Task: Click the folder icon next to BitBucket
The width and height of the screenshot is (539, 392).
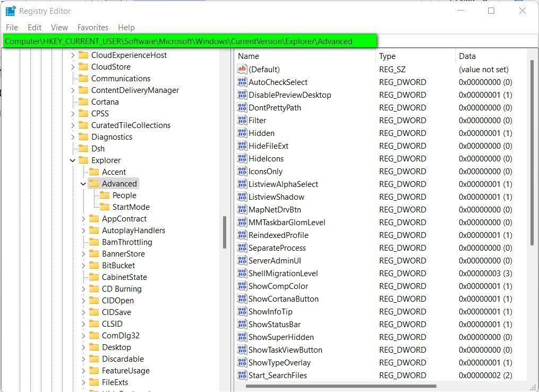Action: pos(94,266)
